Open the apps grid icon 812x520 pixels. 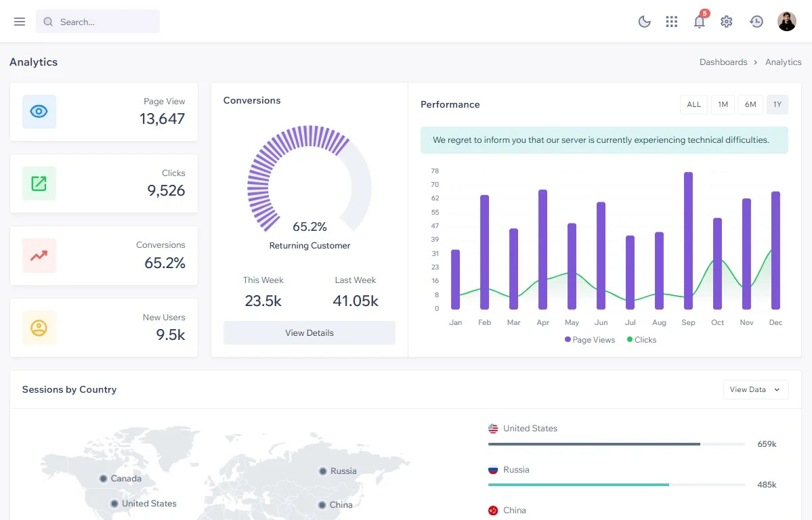[672, 21]
